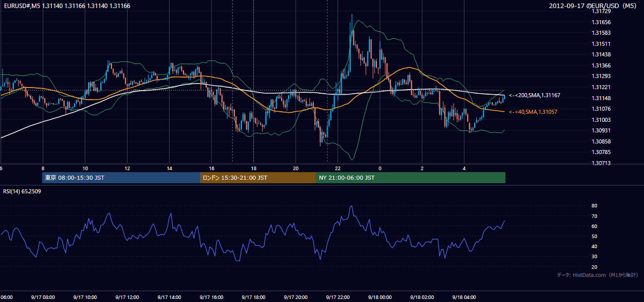Click price axis value 1.31148

pyautogui.click(x=601, y=98)
